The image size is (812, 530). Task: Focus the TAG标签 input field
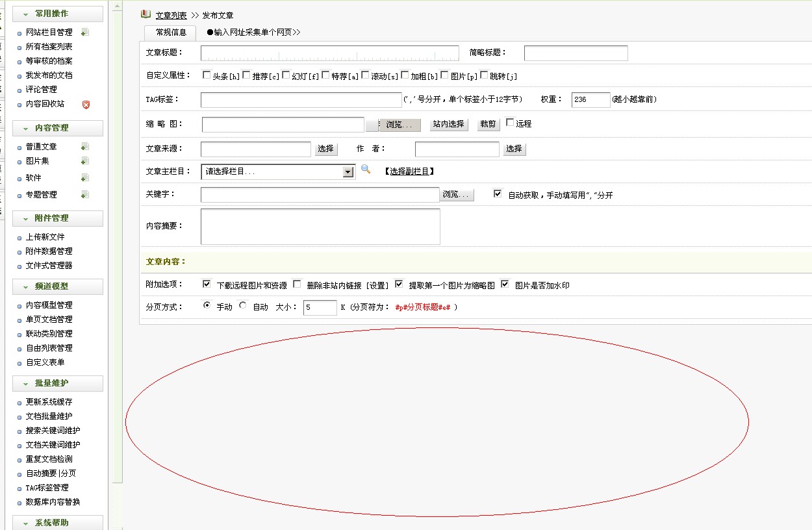[x=301, y=99]
